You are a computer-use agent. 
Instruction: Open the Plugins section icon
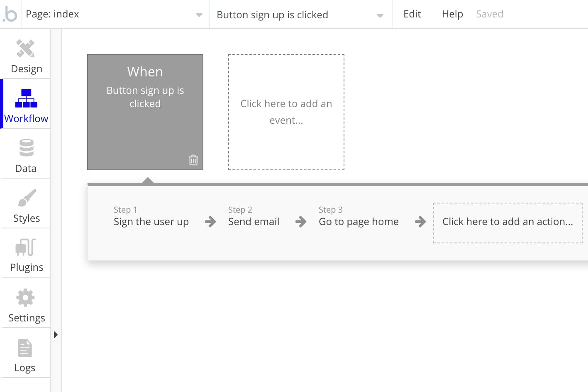[25, 247]
